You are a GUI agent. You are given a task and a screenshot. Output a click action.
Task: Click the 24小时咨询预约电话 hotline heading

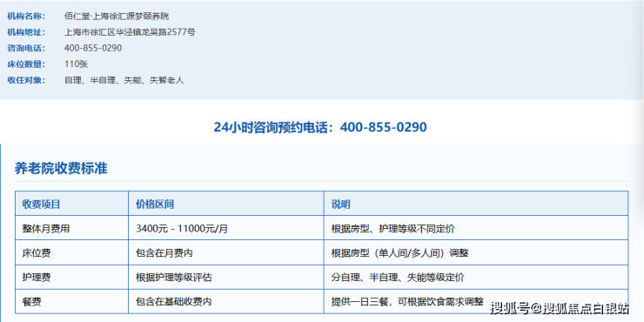point(320,127)
